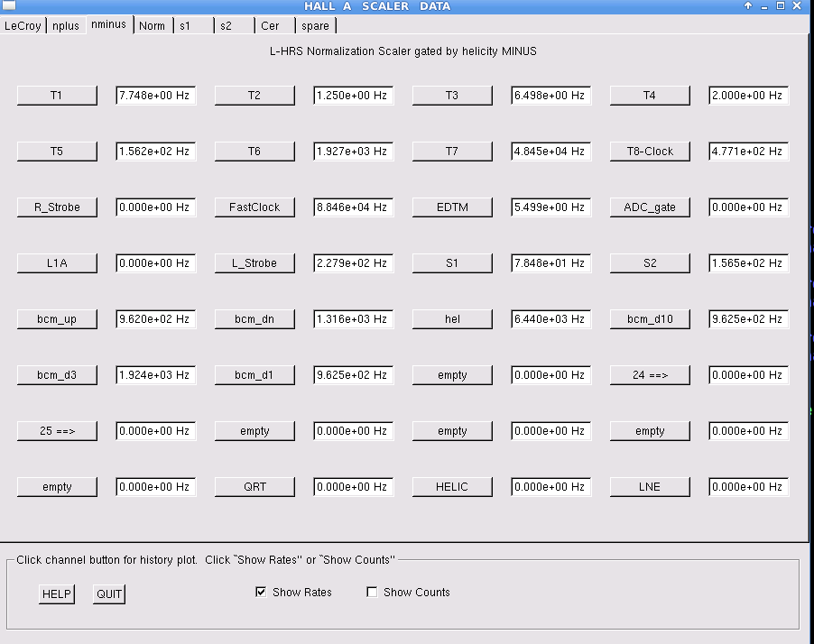Select the nminus tab

point(109,24)
